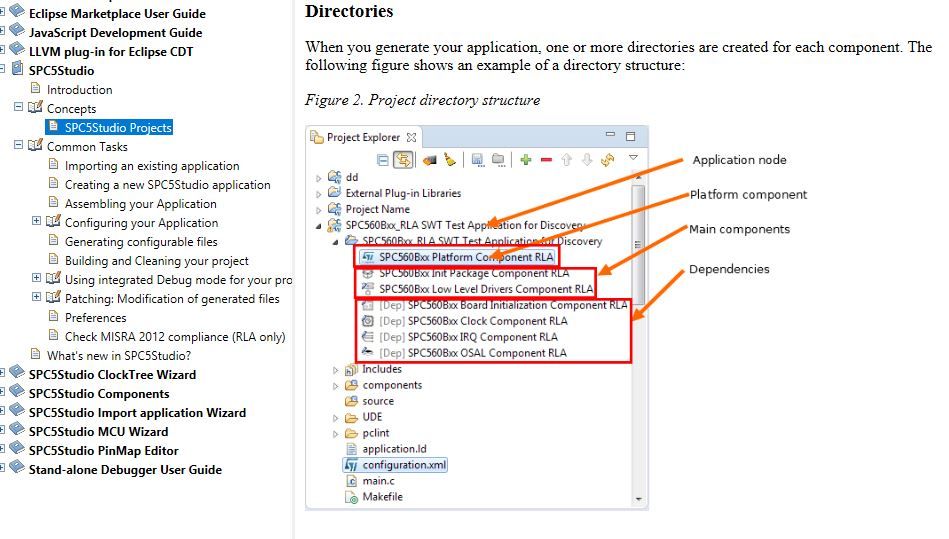Click the SPC5Studio book icon
This screenshot has height=539, width=949.
point(18,68)
